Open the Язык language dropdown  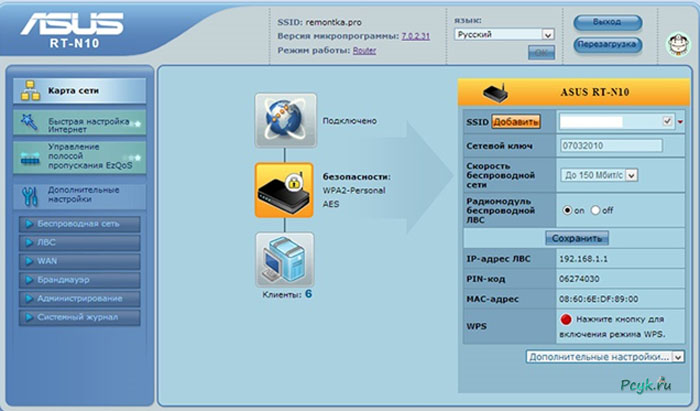[x=504, y=34]
